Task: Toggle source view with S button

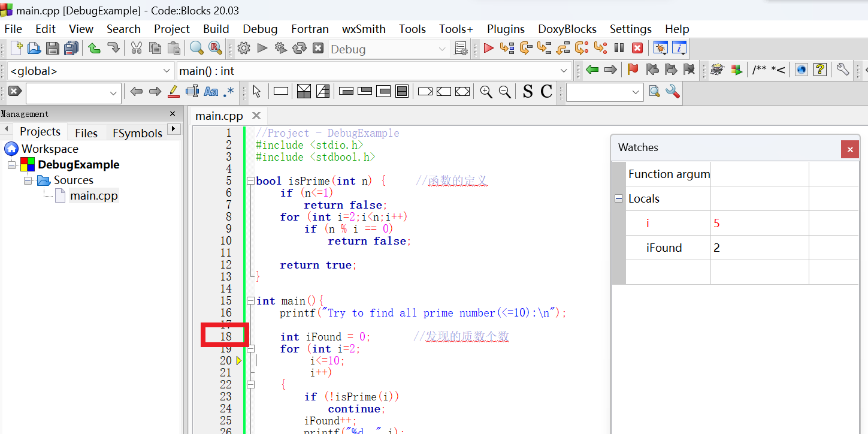Action: [x=528, y=92]
